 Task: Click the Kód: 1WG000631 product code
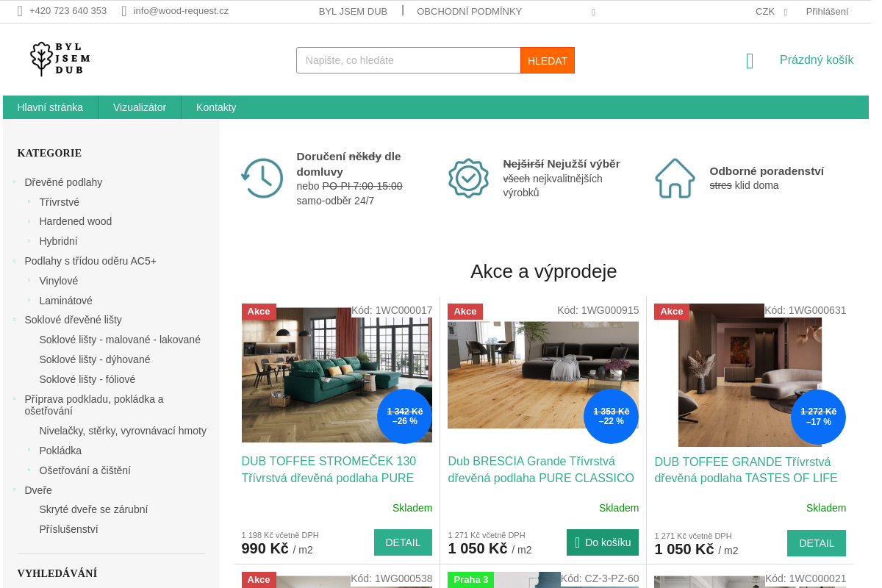[x=806, y=310]
